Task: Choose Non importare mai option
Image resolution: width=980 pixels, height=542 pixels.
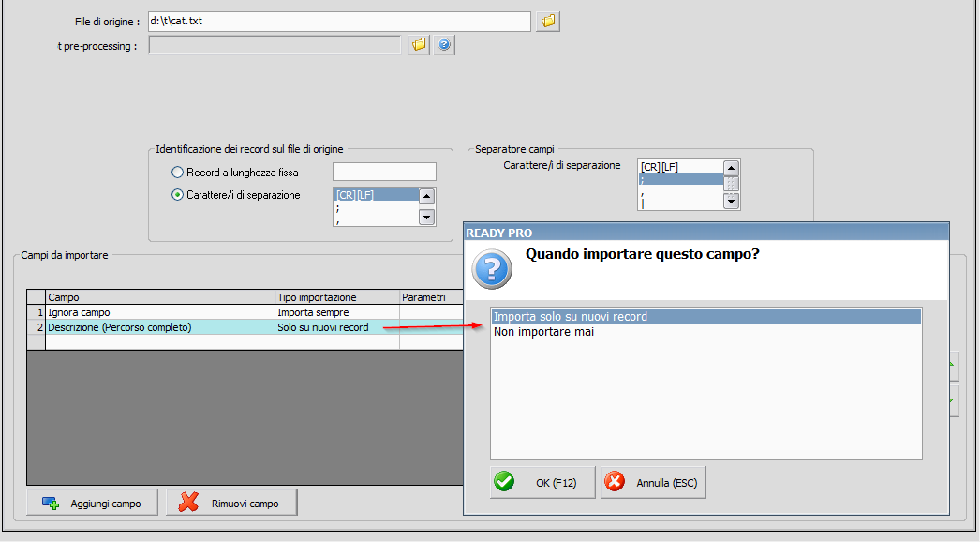Action: click(706, 332)
